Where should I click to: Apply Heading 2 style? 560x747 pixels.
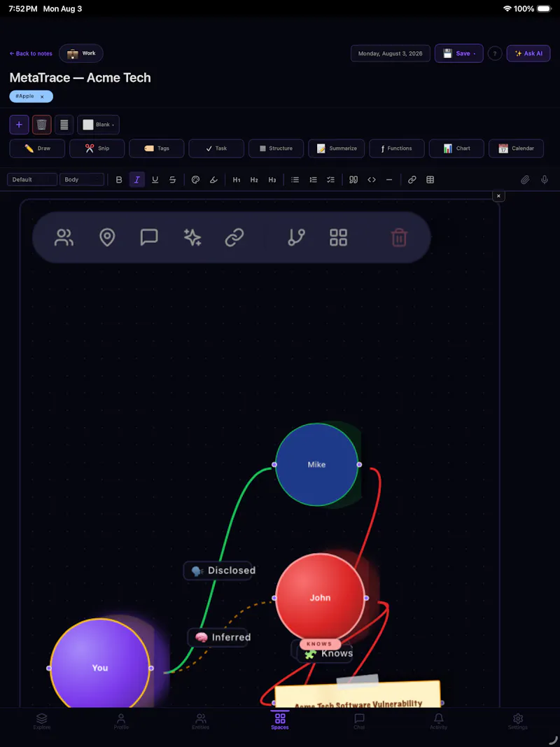[254, 180]
